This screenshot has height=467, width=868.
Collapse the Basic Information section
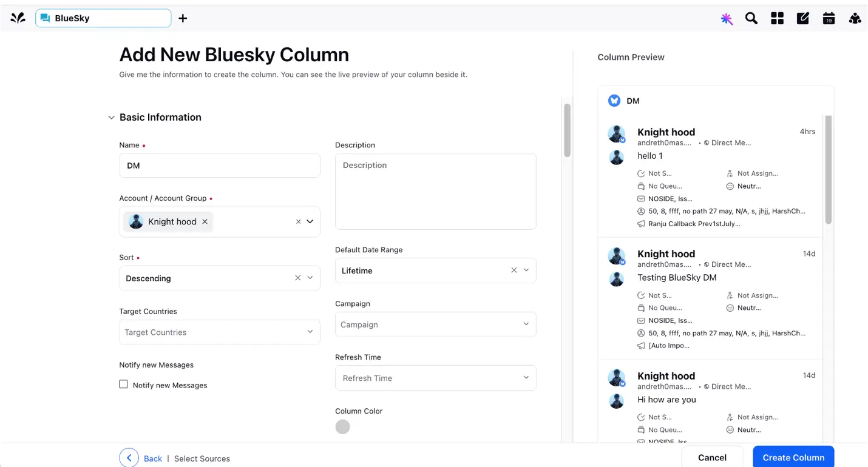(111, 118)
